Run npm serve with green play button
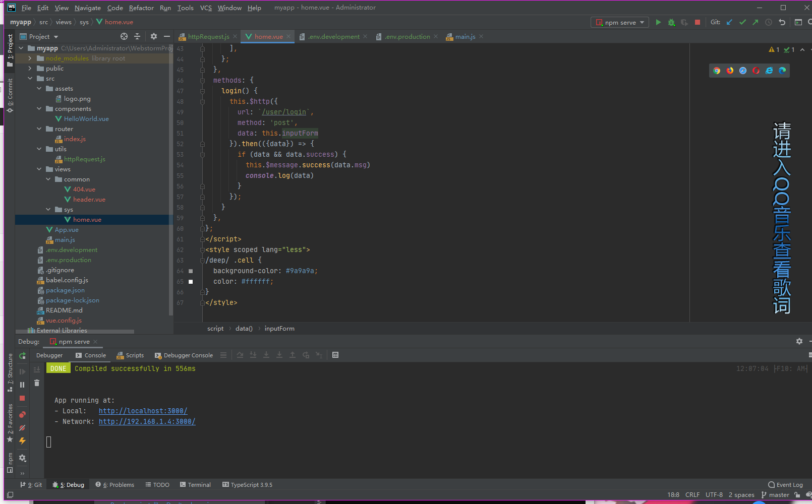812x504 pixels. point(658,22)
